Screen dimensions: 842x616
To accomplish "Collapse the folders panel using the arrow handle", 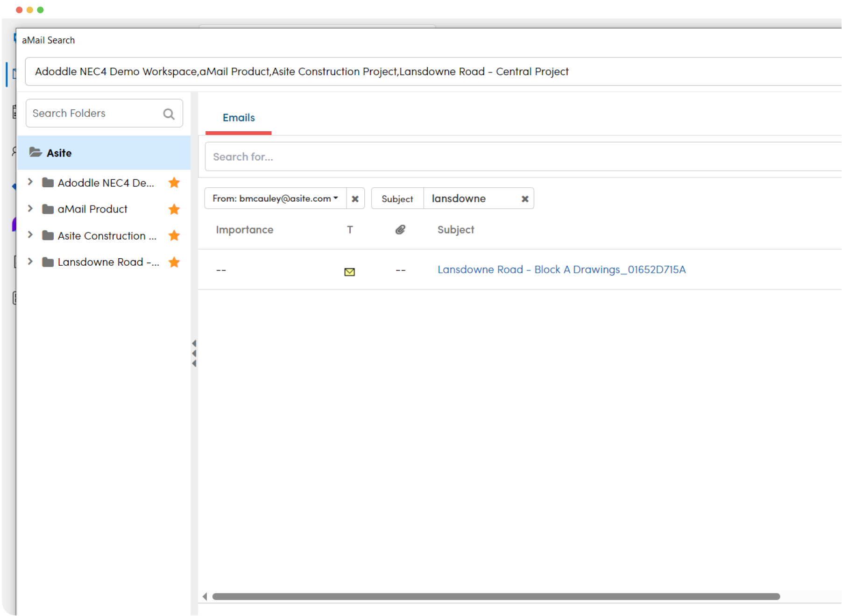I will pos(195,354).
